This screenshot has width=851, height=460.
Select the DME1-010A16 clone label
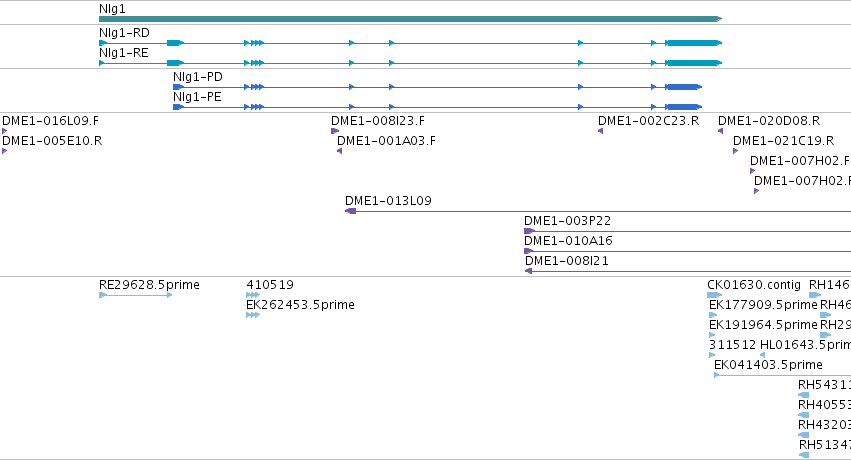click(568, 241)
